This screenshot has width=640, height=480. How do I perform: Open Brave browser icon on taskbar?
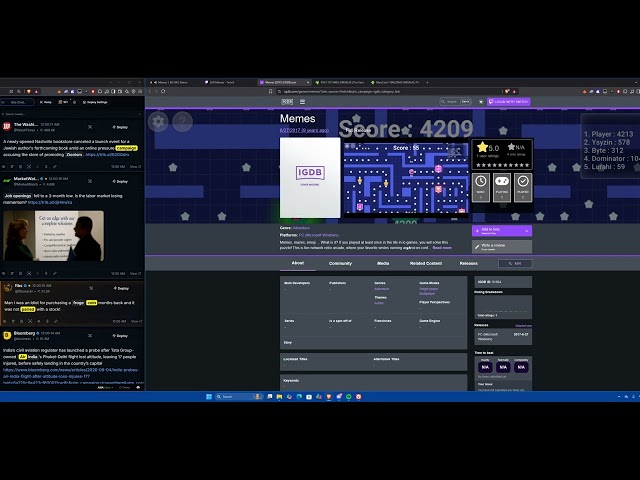point(329,397)
